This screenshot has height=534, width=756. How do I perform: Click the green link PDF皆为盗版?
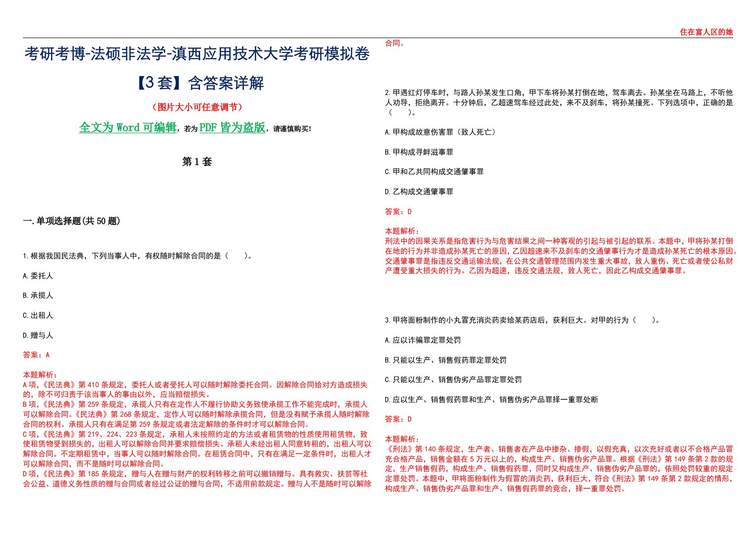(x=232, y=128)
